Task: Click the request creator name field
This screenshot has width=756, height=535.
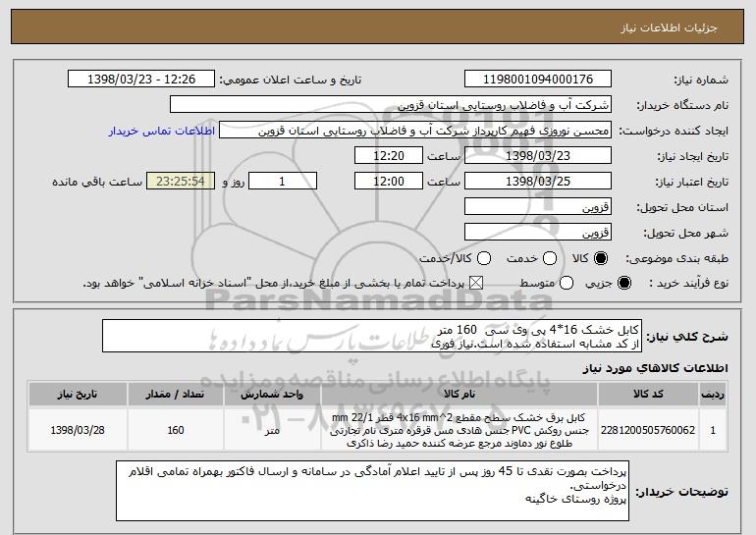Action: (415, 131)
